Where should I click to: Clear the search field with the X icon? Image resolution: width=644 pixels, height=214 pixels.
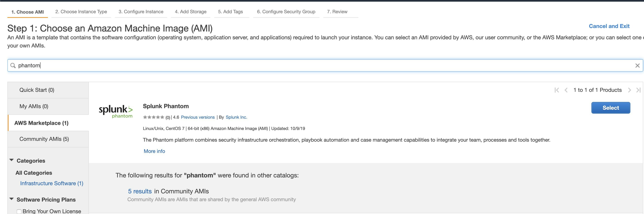tap(637, 65)
